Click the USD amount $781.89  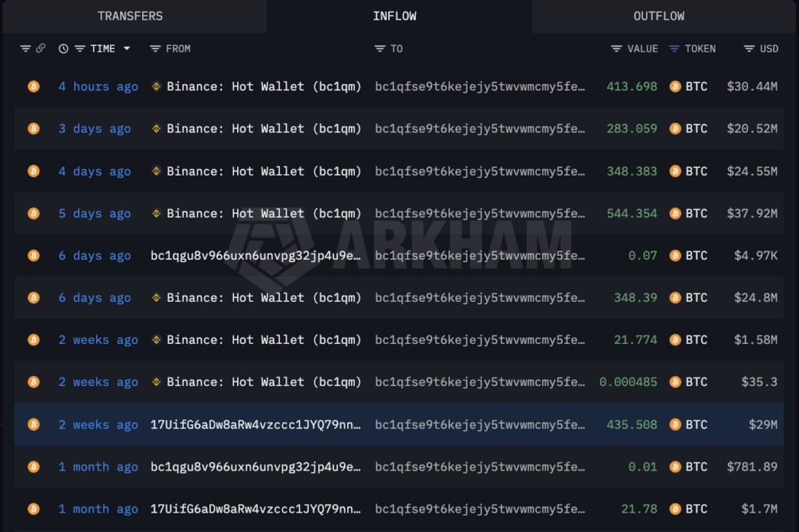752,466
